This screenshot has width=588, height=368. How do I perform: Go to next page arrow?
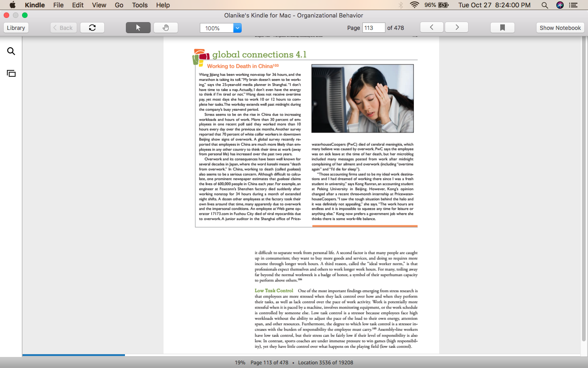point(457,28)
